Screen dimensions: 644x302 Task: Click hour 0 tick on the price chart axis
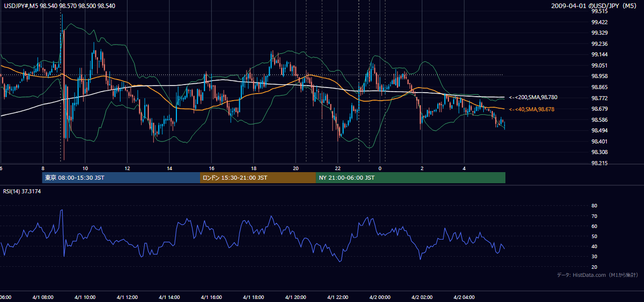coord(380,168)
